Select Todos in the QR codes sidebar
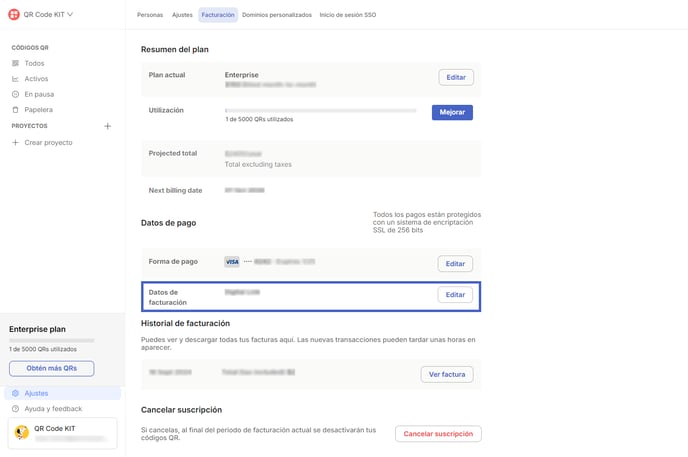 34,63
